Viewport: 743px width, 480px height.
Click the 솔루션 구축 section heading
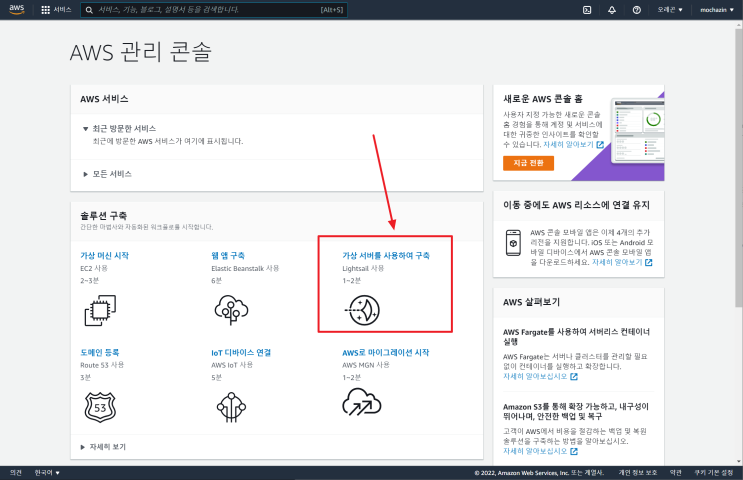tap(103, 216)
